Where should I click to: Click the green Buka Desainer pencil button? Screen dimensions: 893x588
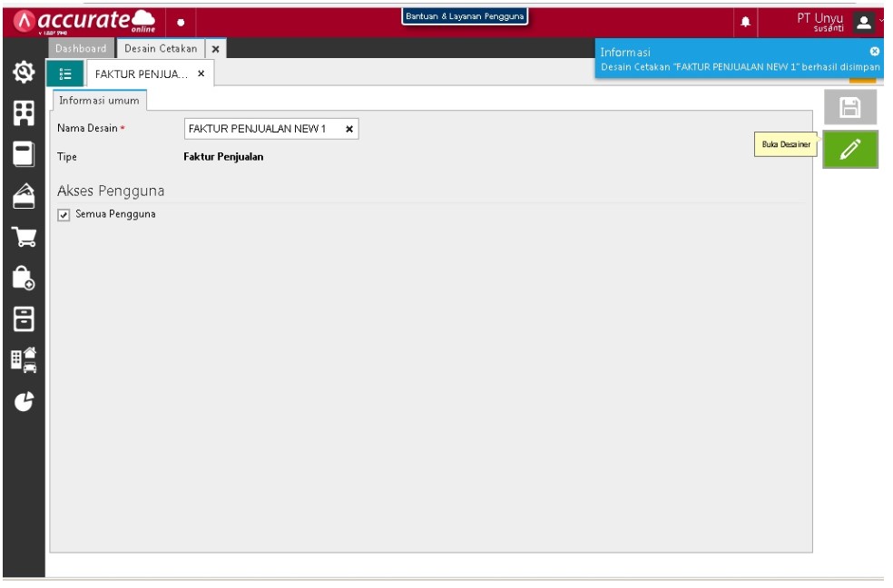pos(849,150)
